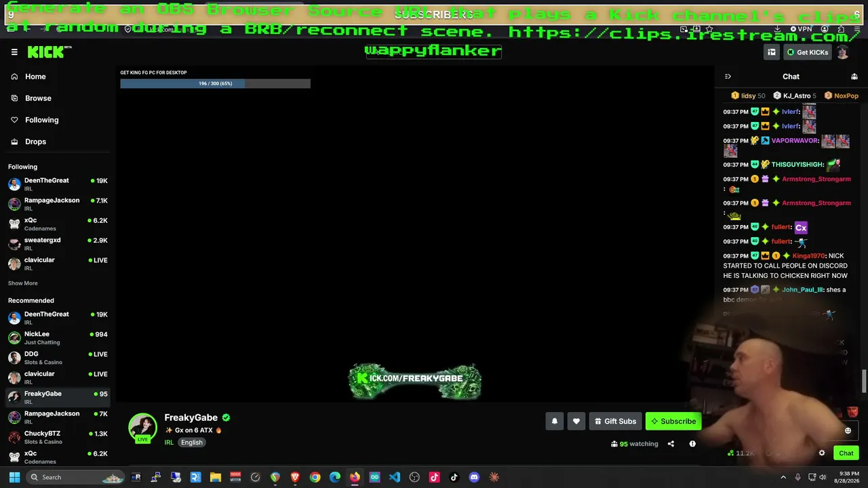Switch to Firefox in the taskbar
The height and width of the screenshot is (488, 868).
coord(355,477)
